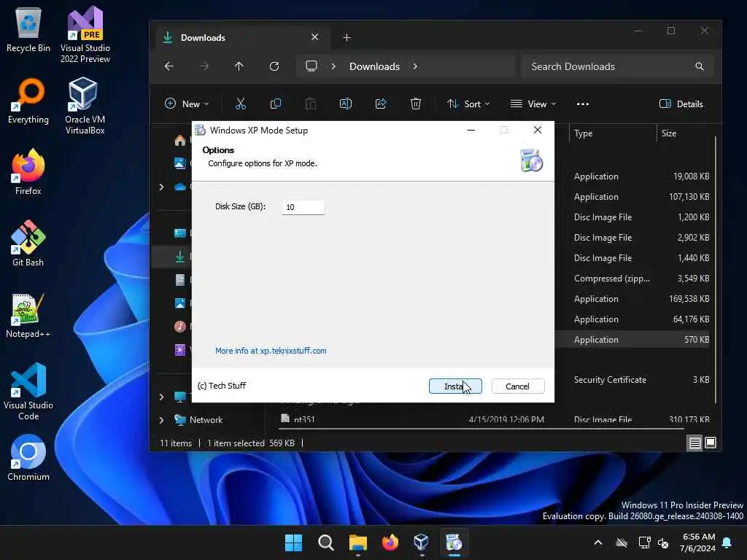
Task: Share the selected file
Action: click(381, 104)
